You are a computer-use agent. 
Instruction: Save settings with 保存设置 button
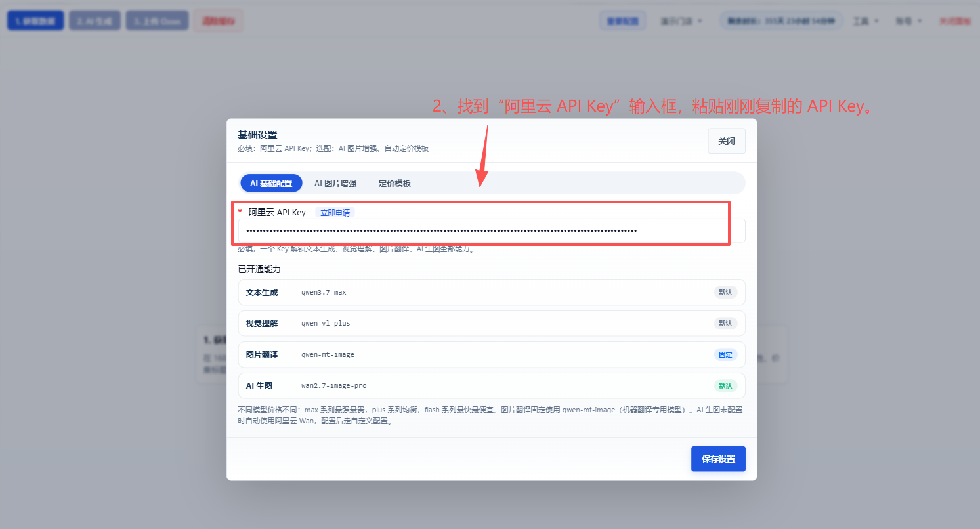click(x=718, y=459)
